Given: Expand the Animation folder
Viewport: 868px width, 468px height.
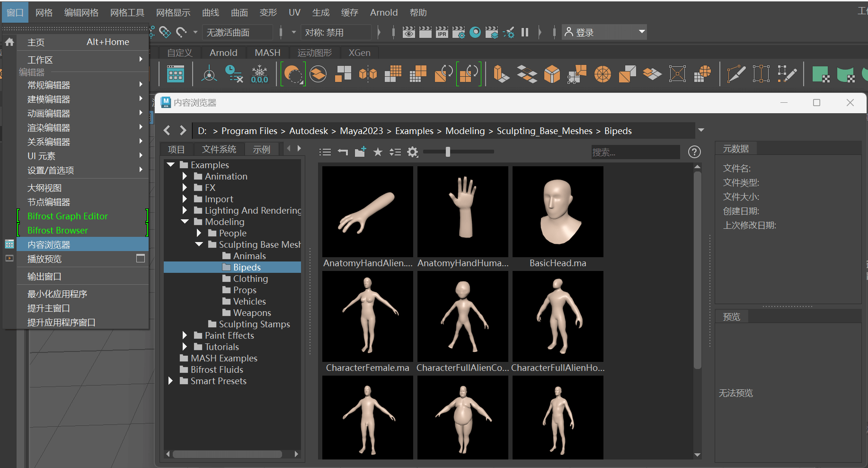Looking at the screenshot, I should point(185,176).
